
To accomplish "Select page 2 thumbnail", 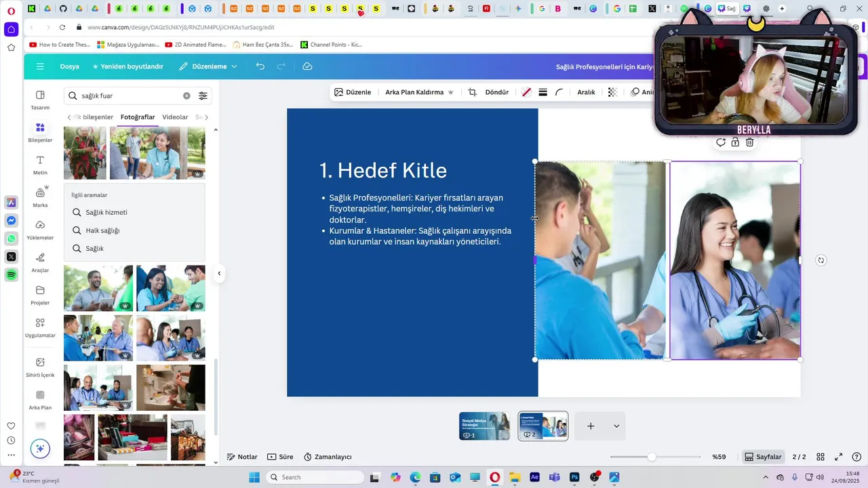I will pos(543,426).
